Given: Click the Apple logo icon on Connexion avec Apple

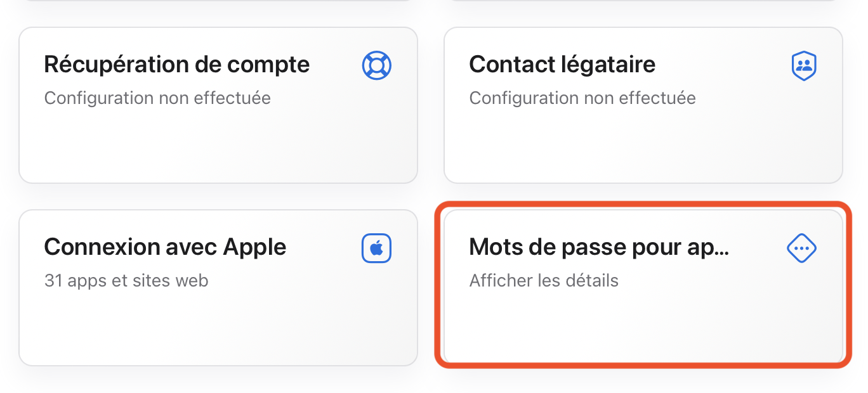Looking at the screenshot, I should pos(376,248).
